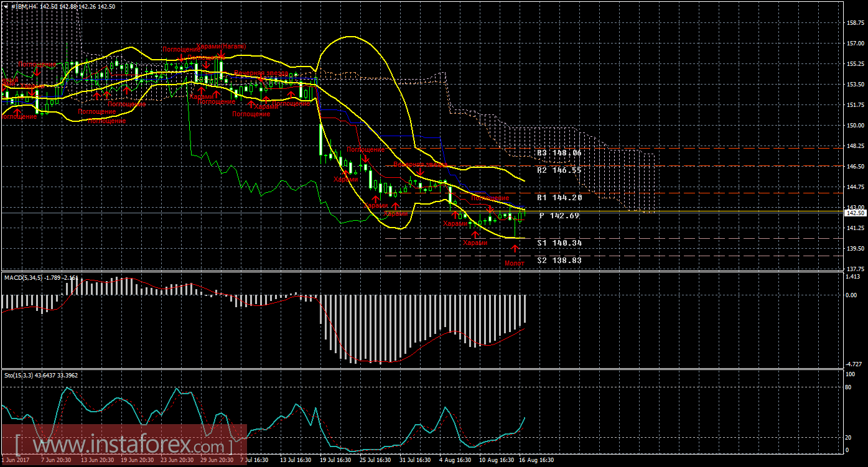Click the 10 Aug 16:30 time axis label

click(497, 460)
